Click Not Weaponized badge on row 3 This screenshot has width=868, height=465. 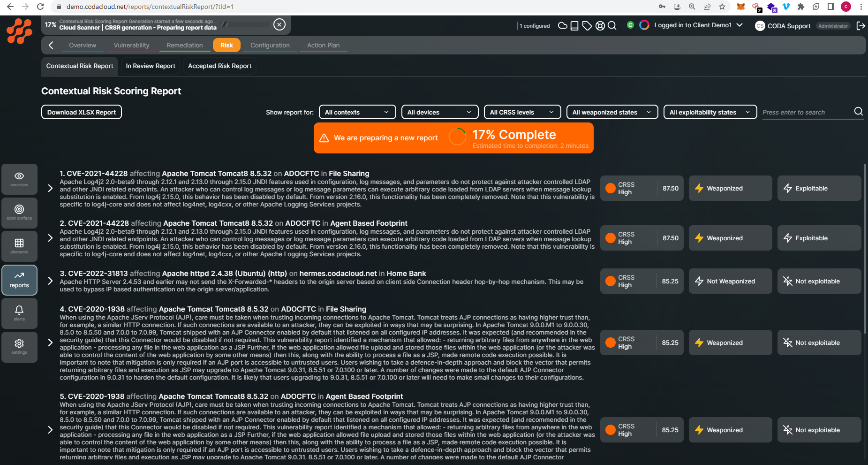point(730,281)
